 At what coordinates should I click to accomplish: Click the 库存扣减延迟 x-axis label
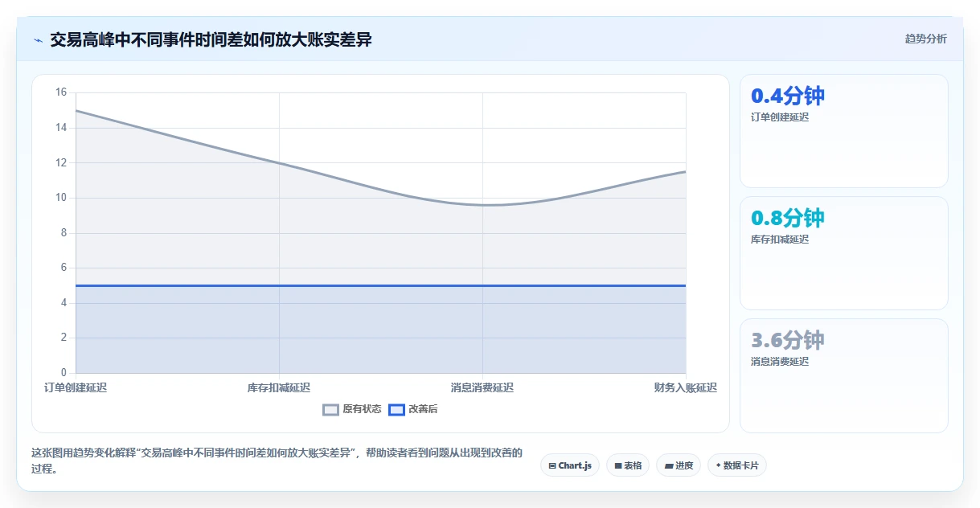tap(279, 387)
